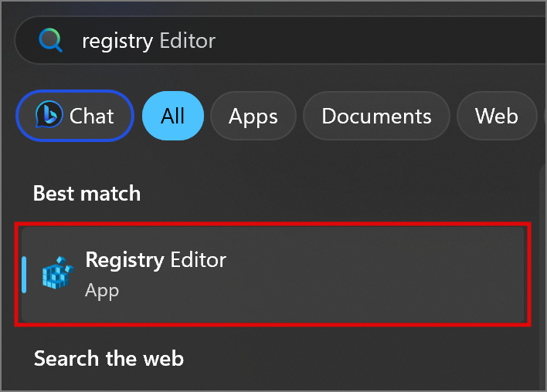Click the "Best match" section heading
The width and height of the screenshot is (547, 392).
click(x=87, y=193)
